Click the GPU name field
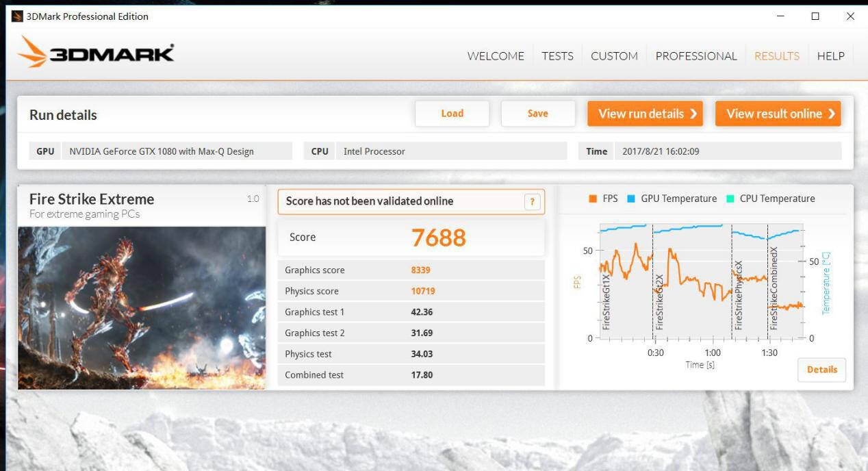This screenshot has height=471, width=868. pyautogui.click(x=177, y=151)
